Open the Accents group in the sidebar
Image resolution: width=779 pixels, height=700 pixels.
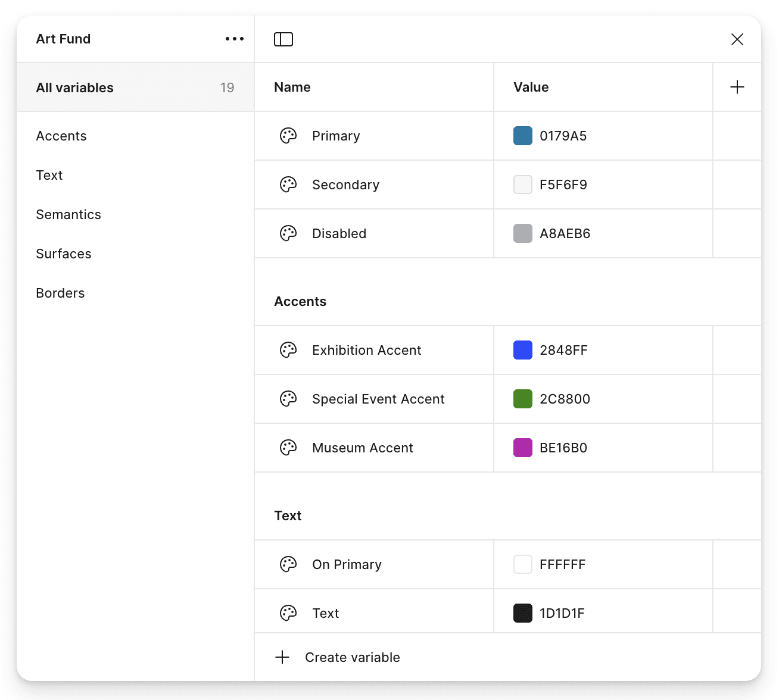click(x=61, y=136)
